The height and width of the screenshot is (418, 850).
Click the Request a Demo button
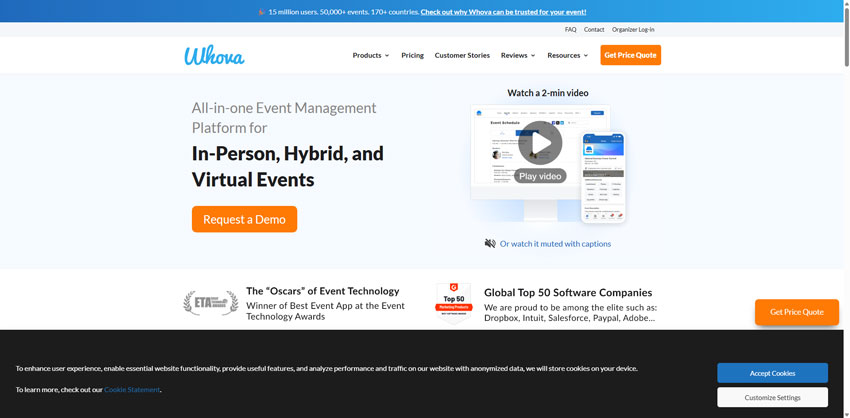pyautogui.click(x=244, y=219)
